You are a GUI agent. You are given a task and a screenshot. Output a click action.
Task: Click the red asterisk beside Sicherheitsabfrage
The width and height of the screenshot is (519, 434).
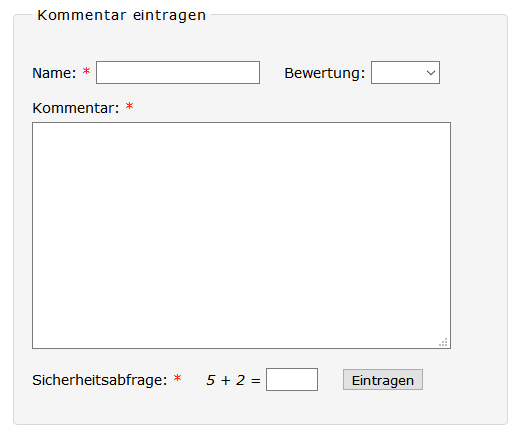pyautogui.click(x=177, y=378)
